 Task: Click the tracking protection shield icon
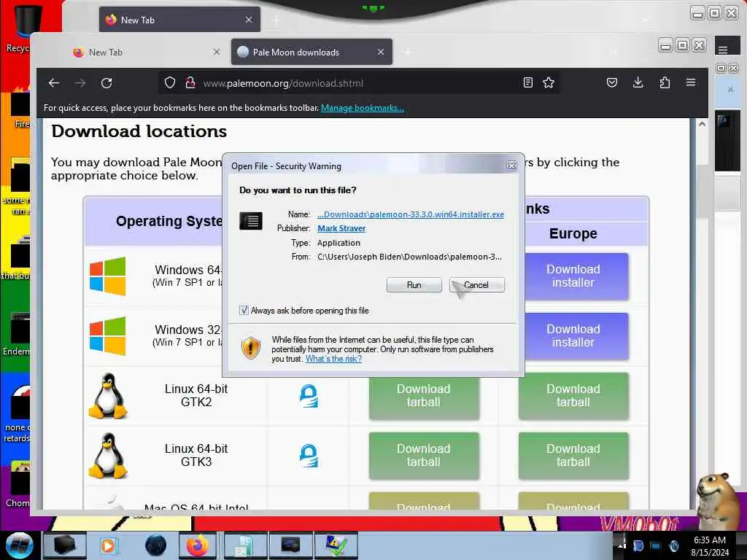(170, 83)
